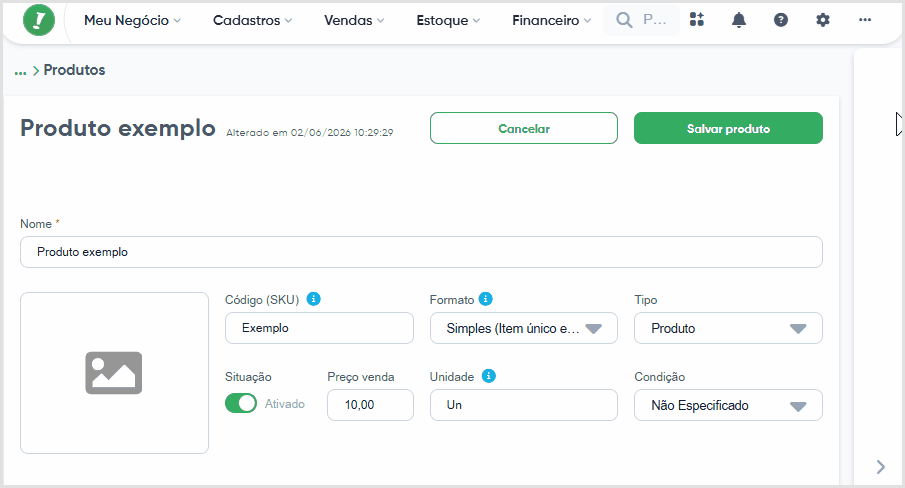The height and width of the screenshot is (488, 905).
Task: Click the product image placeholder
Action: [114, 373]
